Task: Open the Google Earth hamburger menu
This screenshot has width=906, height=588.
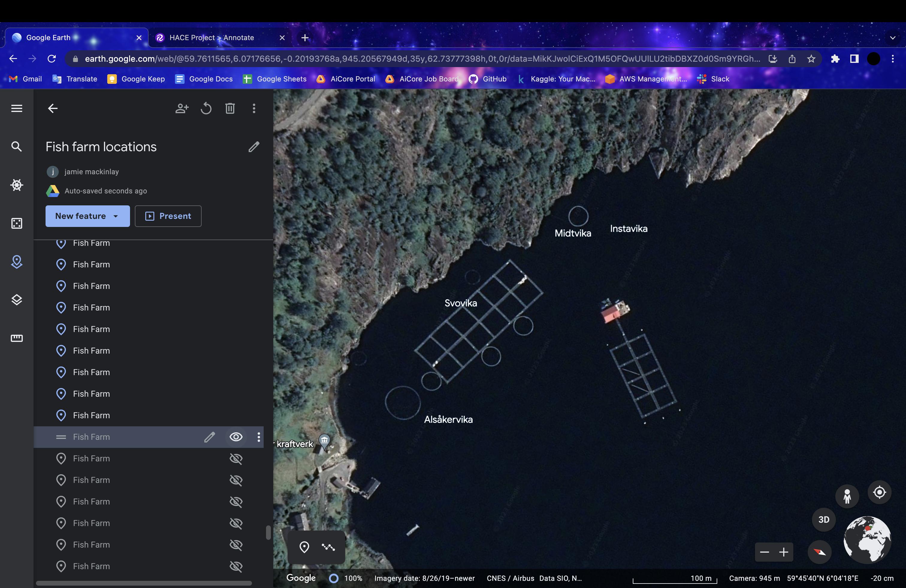Action: coord(16,108)
